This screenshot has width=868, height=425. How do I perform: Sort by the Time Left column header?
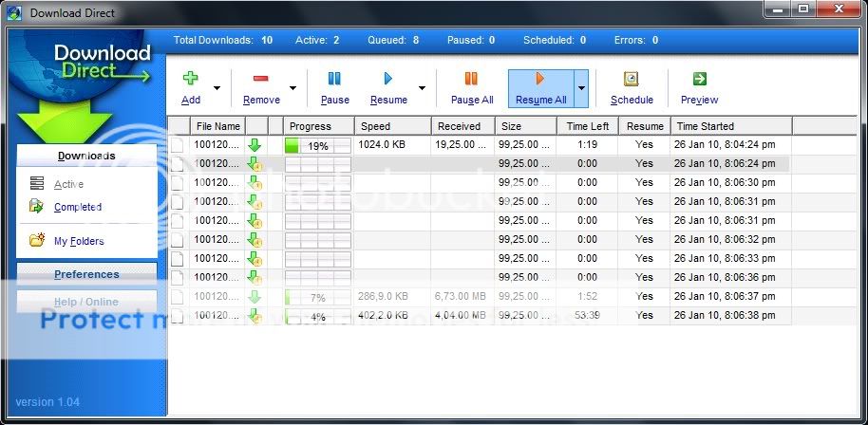[587, 126]
